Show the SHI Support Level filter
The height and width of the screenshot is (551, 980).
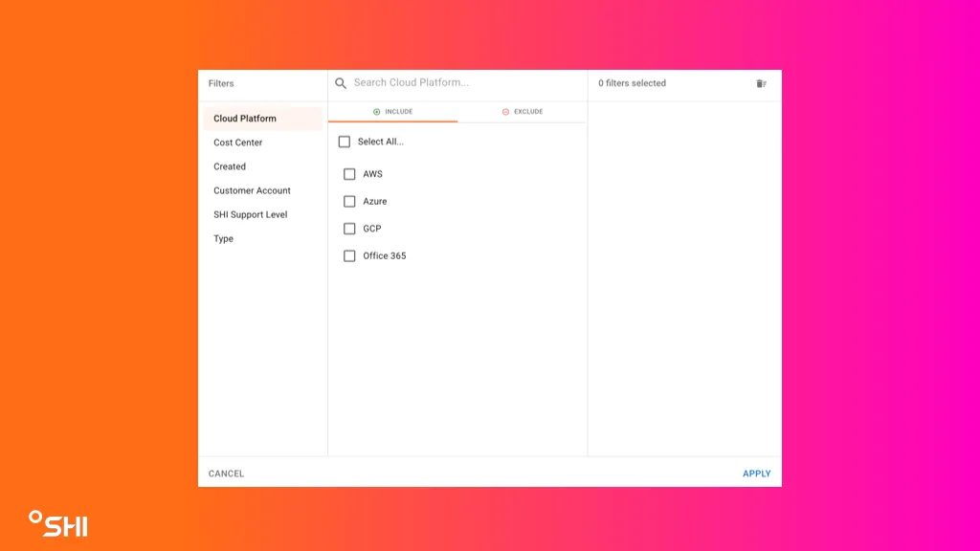[263, 215]
